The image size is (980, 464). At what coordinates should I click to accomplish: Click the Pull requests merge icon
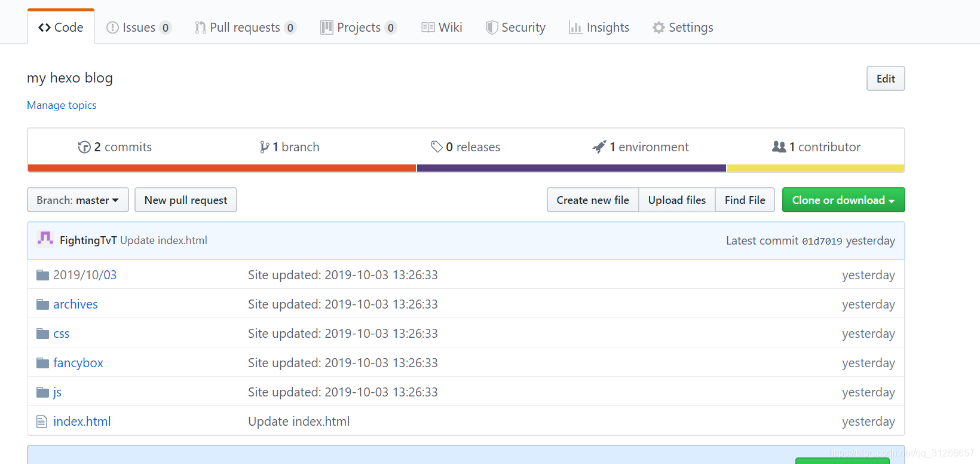(x=200, y=28)
